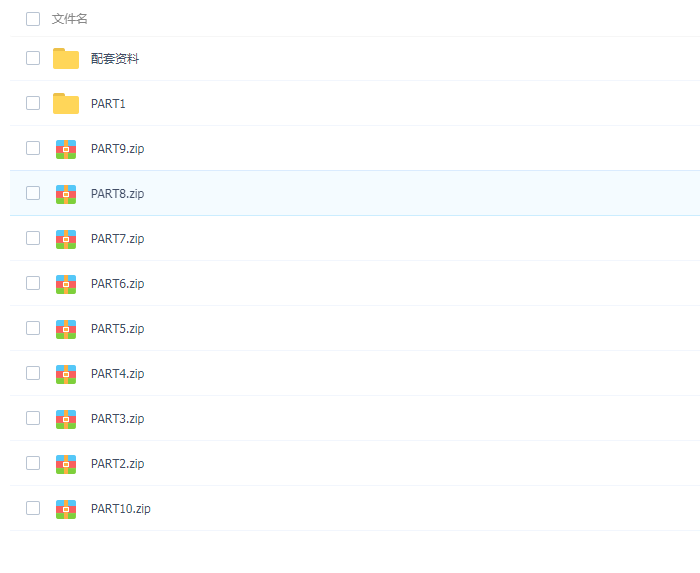Tick the PART6.zip checkbox
Screen dimensions: 700x573
coord(33,283)
